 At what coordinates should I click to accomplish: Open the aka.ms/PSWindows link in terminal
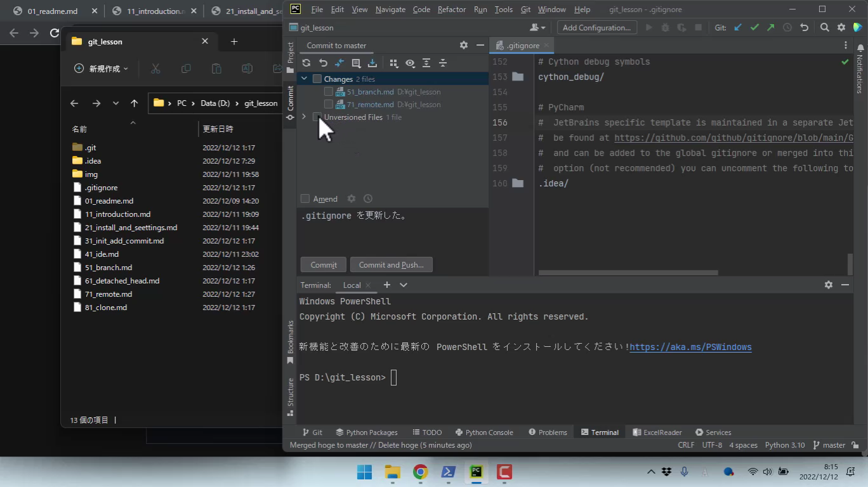tap(690, 347)
